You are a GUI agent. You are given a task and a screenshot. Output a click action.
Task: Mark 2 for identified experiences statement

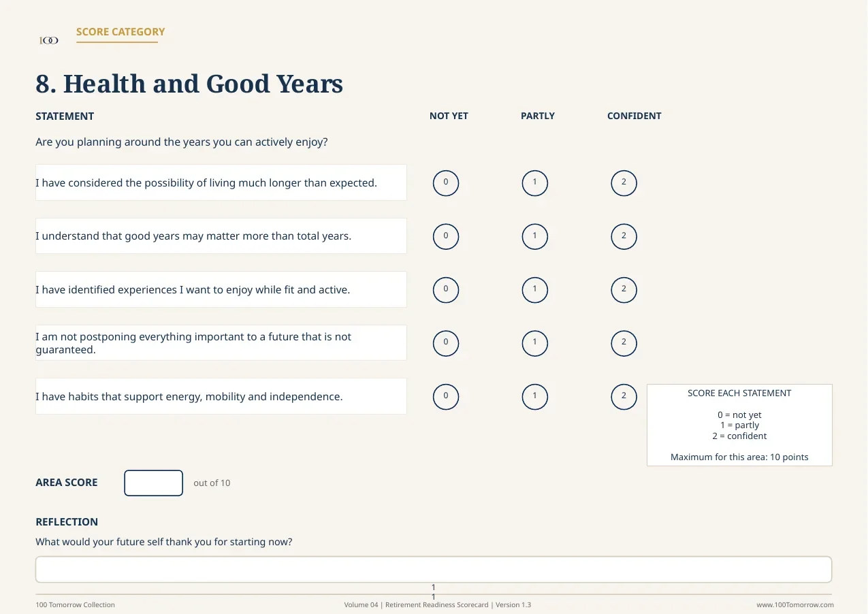point(624,289)
